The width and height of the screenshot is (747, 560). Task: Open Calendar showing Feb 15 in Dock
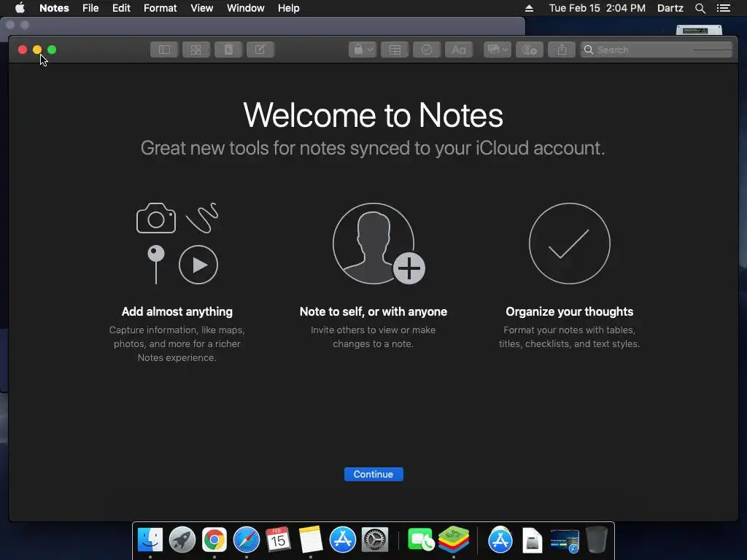point(278,540)
